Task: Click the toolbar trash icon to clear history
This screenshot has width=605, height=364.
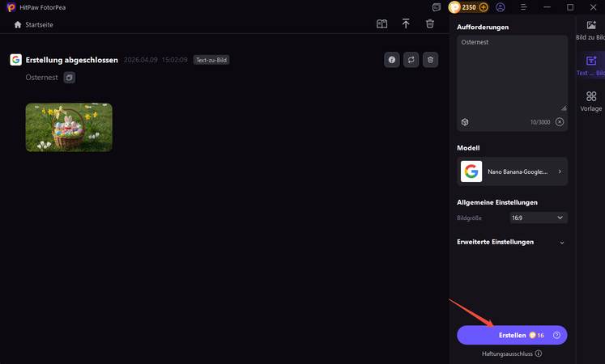Action: tap(430, 24)
